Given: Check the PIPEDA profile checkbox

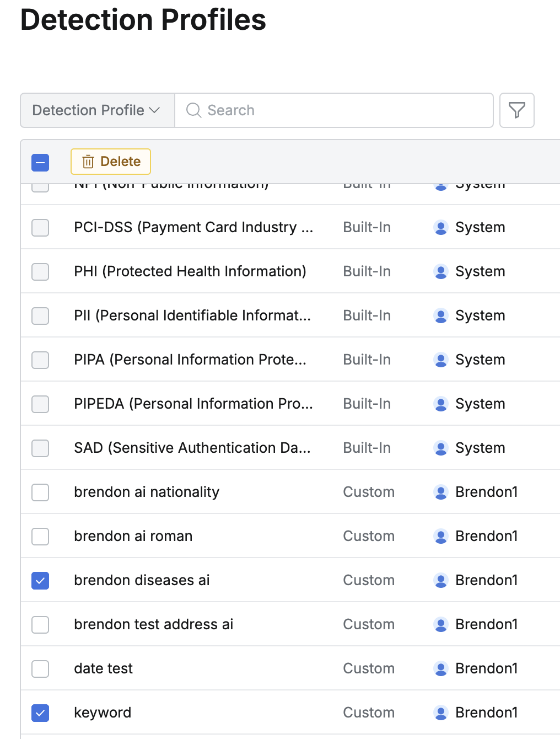Looking at the screenshot, I should [40, 404].
